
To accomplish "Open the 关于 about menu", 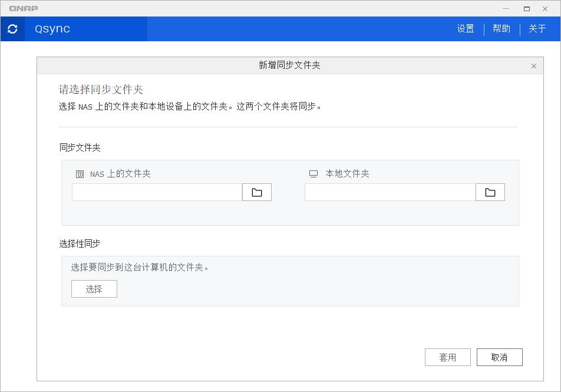I will pos(537,29).
